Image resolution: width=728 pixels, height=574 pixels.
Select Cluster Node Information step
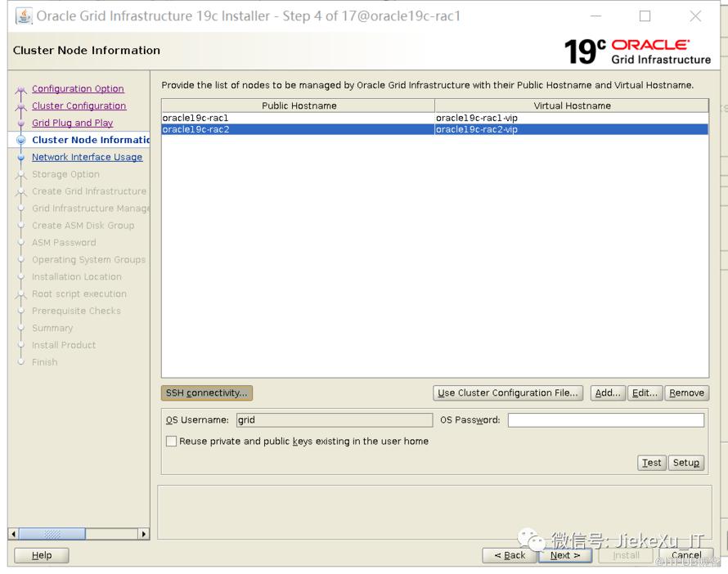pyautogui.click(x=91, y=140)
